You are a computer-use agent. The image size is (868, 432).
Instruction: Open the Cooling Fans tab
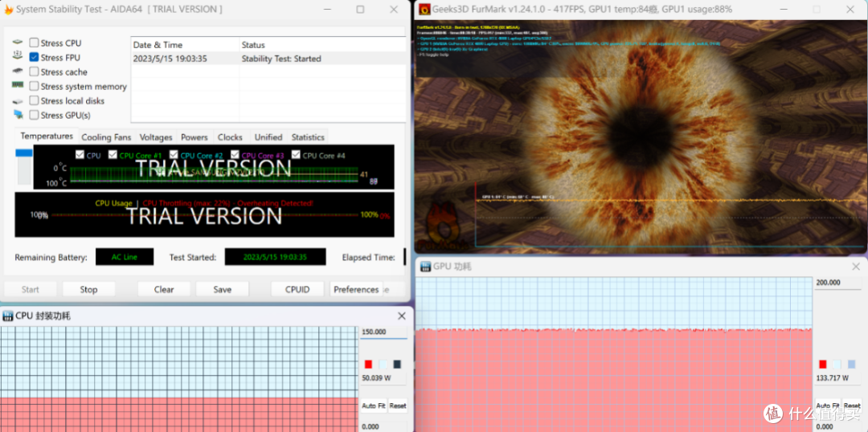(106, 137)
